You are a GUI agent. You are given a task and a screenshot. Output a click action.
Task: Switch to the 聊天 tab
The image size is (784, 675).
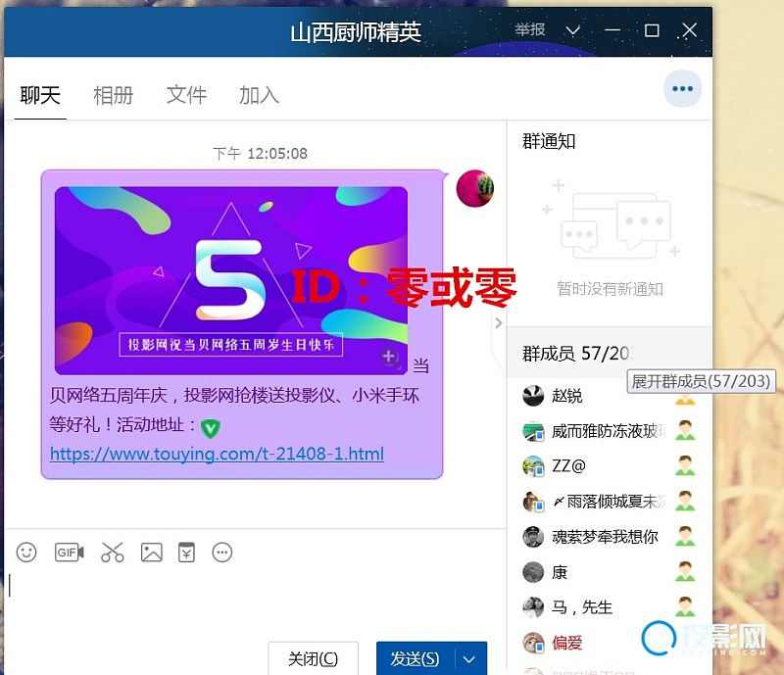[x=40, y=95]
